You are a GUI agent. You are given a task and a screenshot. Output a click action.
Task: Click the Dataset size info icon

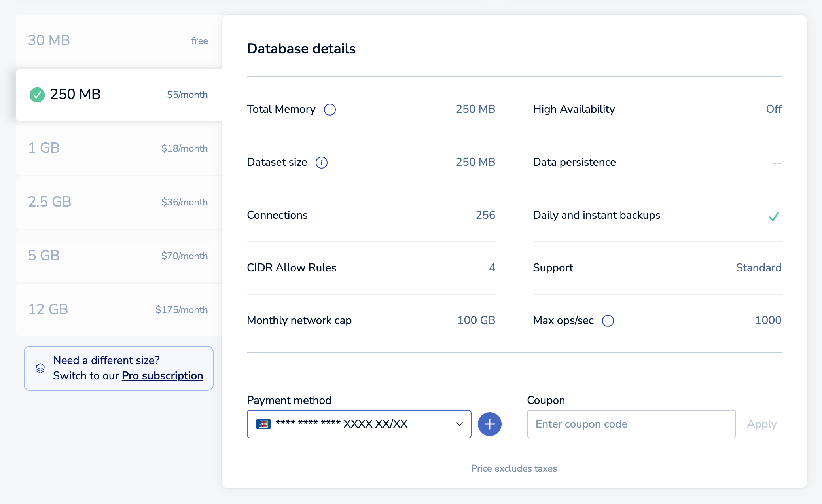321,163
